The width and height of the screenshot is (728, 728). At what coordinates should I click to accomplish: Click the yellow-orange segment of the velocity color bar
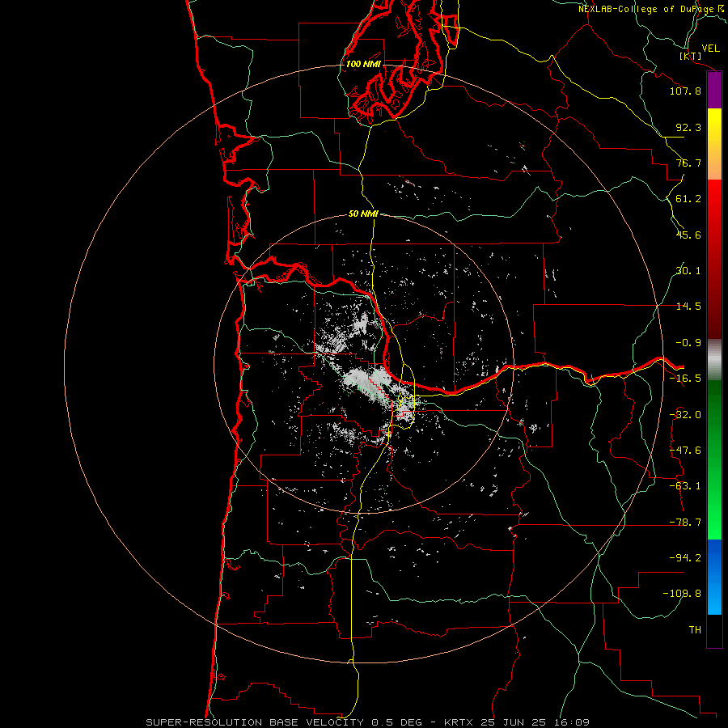click(714, 144)
